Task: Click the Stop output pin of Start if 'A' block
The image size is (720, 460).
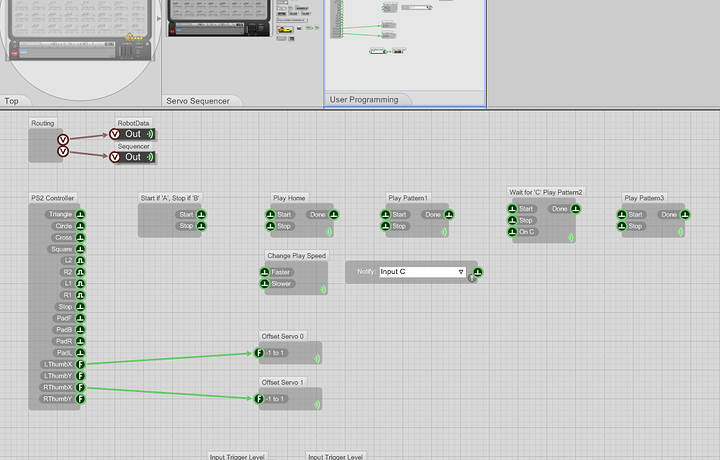Action: (x=202, y=226)
